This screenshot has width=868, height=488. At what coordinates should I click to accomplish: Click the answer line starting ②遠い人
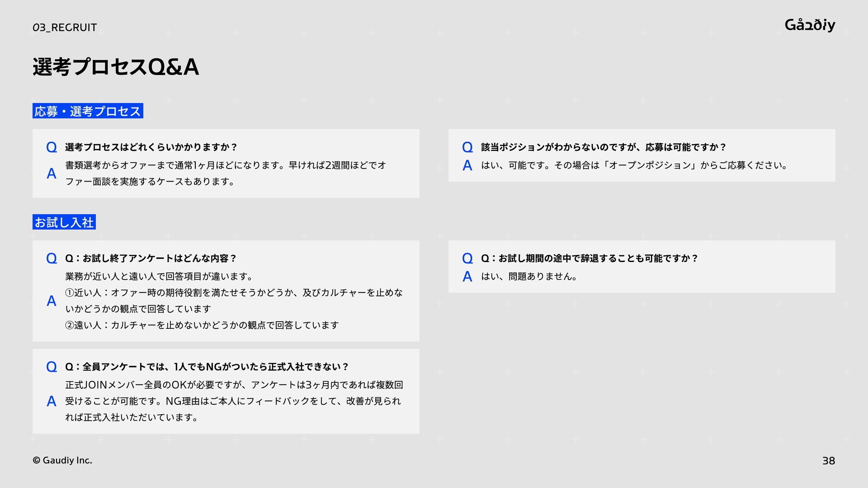coord(202,325)
